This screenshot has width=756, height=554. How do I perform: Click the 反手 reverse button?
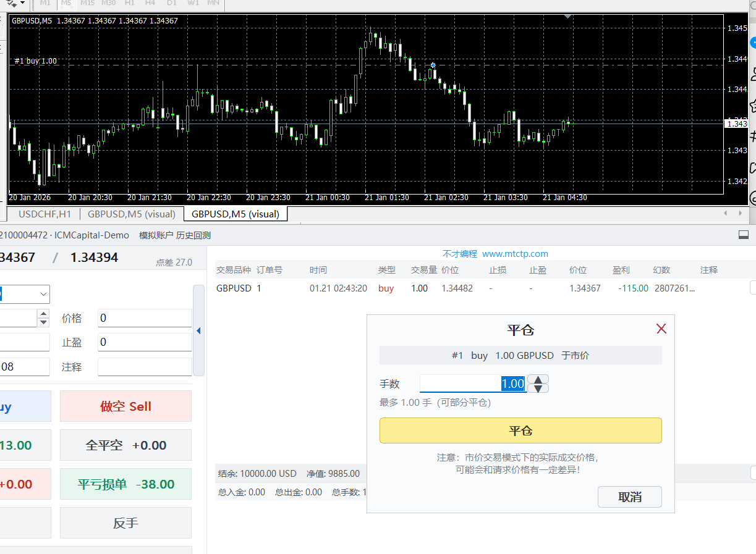(125, 523)
